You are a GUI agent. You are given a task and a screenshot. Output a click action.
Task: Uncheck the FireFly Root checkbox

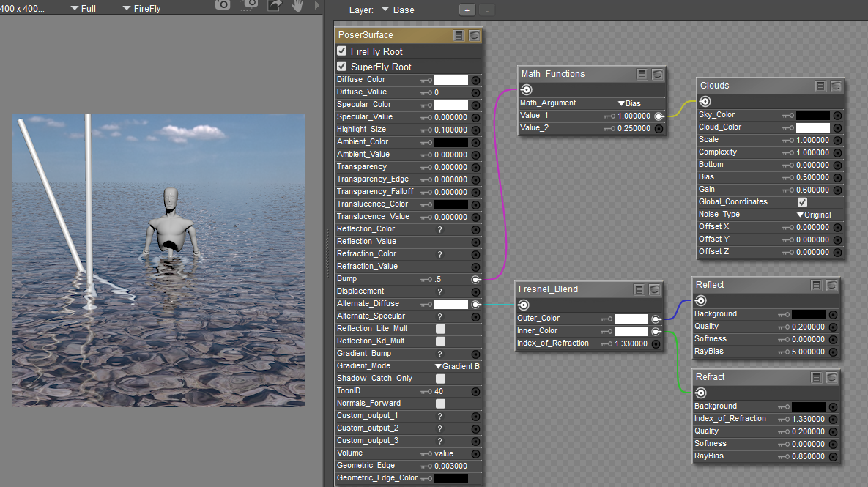pyautogui.click(x=342, y=51)
